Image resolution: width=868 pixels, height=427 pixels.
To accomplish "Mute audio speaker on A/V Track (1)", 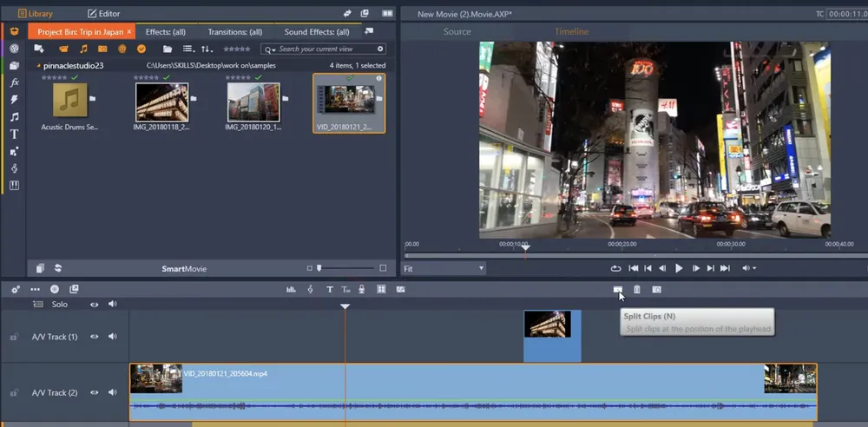I will coord(112,337).
